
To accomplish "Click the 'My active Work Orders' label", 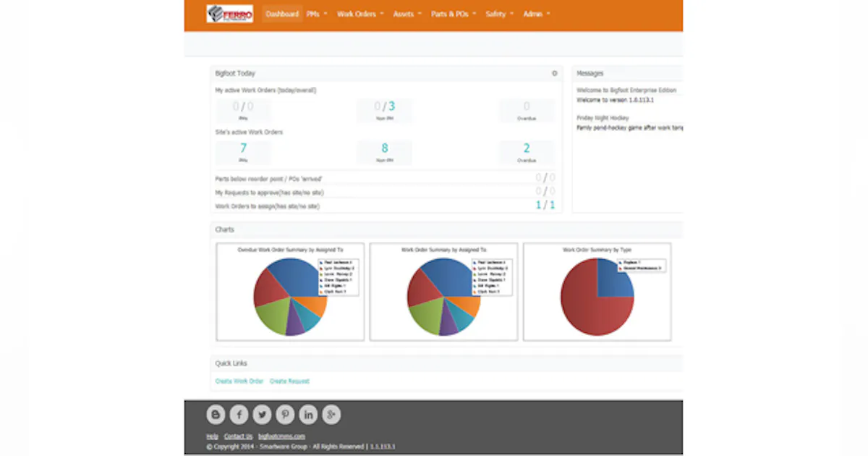I will coord(265,90).
